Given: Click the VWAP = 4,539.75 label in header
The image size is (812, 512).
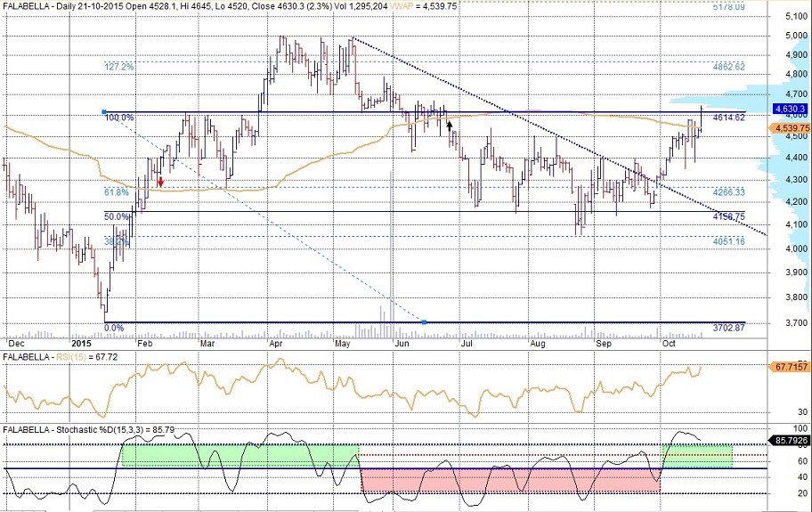Looking at the screenshot, I should 423,5.
